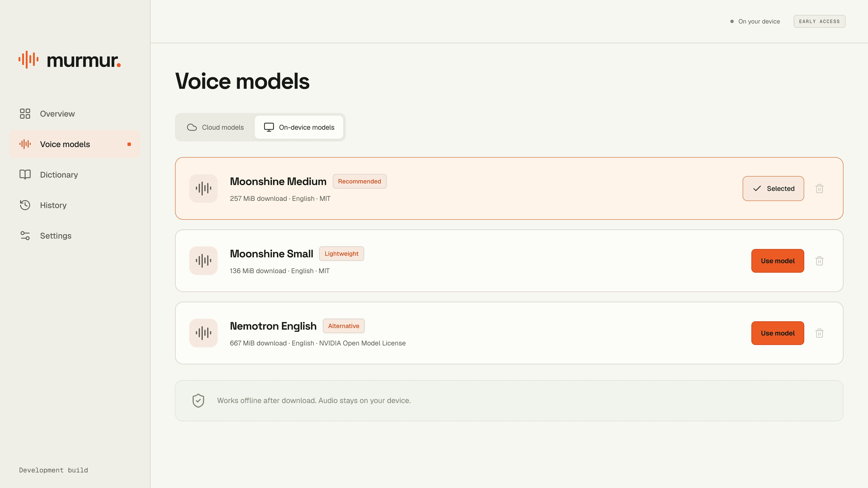The height and width of the screenshot is (488, 868).
Task: Click the History clock icon
Action: tap(25, 205)
